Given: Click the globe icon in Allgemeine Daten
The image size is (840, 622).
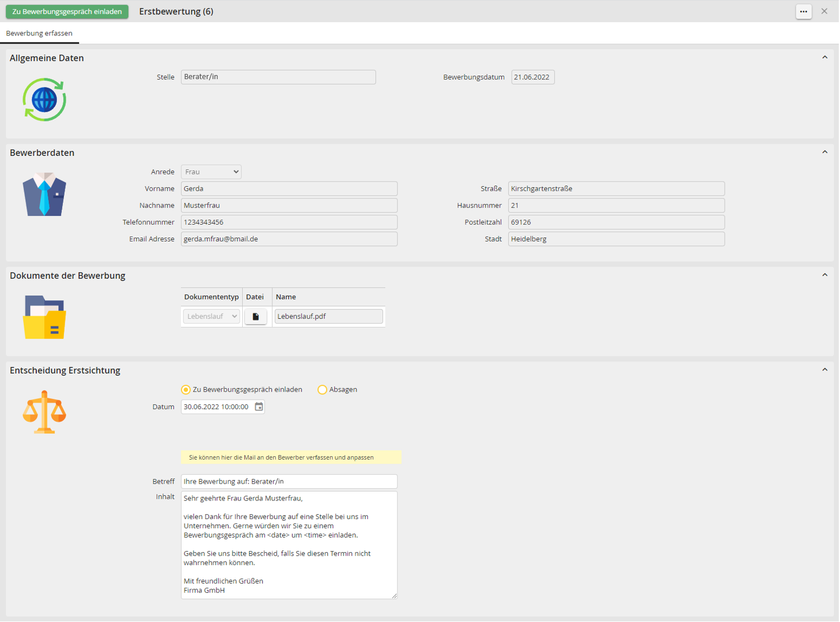Looking at the screenshot, I should pyautogui.click(x=44, y=100).
